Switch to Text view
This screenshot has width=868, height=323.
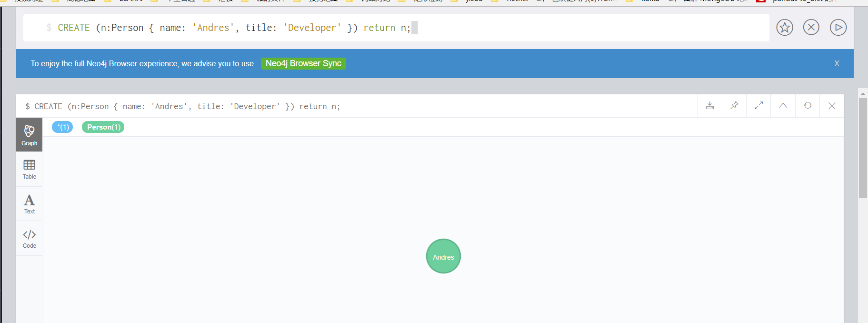click(30, 204)
